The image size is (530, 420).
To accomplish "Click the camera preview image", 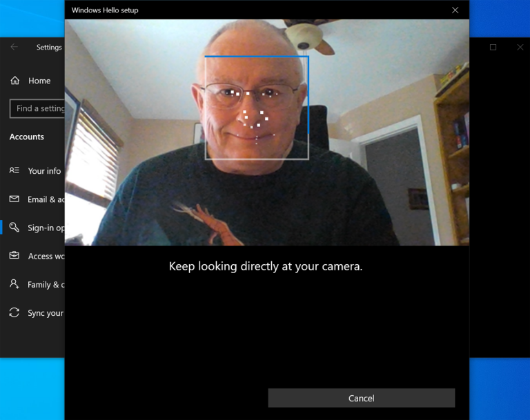I will click(x=266, y=132).
